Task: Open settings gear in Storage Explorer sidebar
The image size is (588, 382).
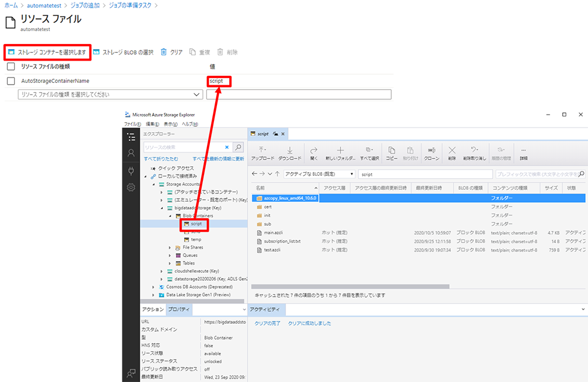Action: tap(131, 187)
